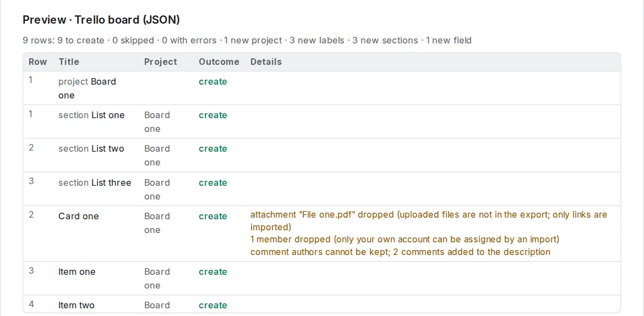Click the Title column header
Image resolution: width=644 pixels, height=316 pixels.
click(69, 62)
